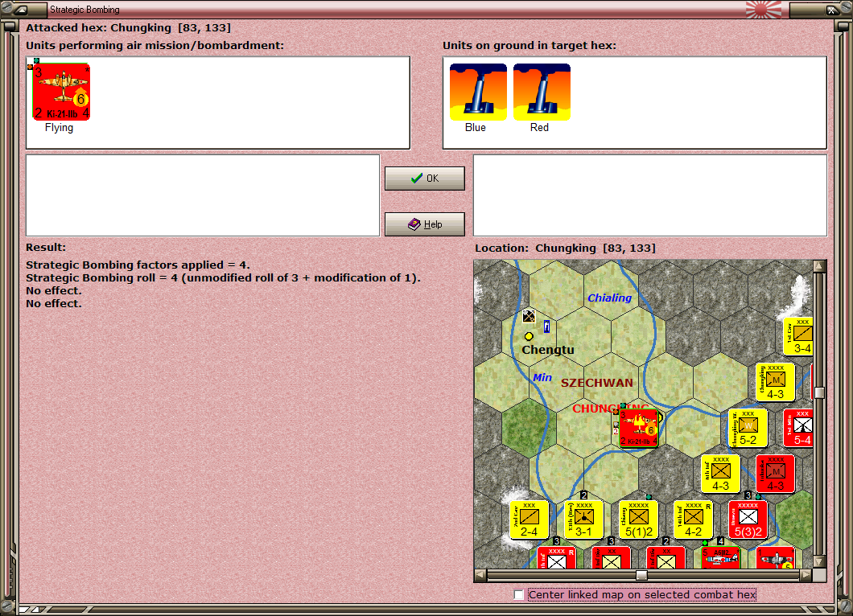Click the 'Chialing' river label
The image size is (853, 616).
[609, 298]
